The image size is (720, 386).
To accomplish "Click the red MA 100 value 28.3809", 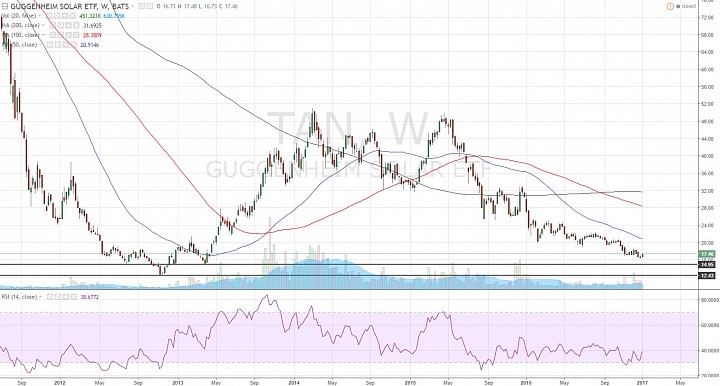I will coord(92,35).
